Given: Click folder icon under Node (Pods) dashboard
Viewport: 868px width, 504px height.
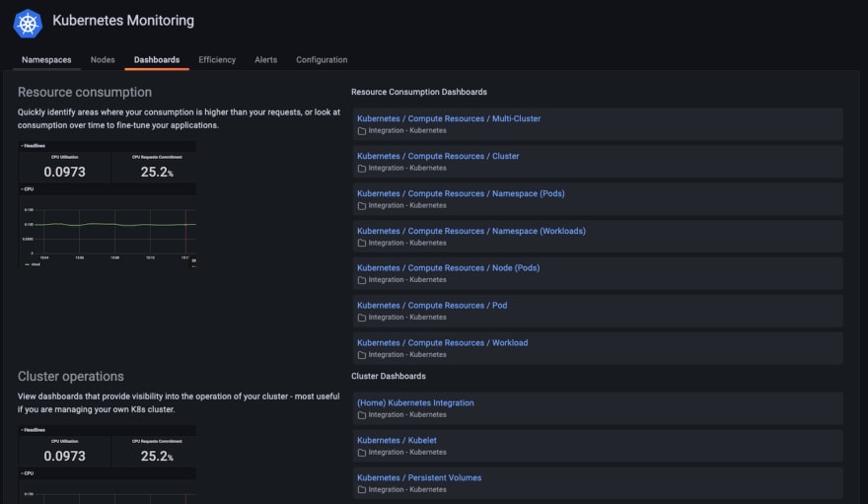Looking at the screenshot, I should (361, 280).
